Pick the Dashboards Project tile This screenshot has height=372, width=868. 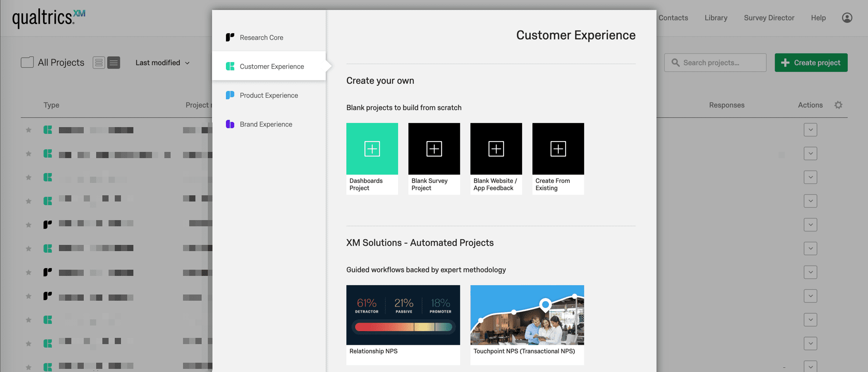(x=372, y=159)
